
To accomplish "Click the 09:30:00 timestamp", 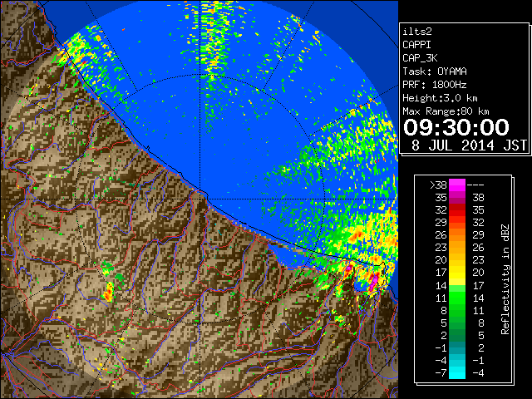I will [456, 127].
